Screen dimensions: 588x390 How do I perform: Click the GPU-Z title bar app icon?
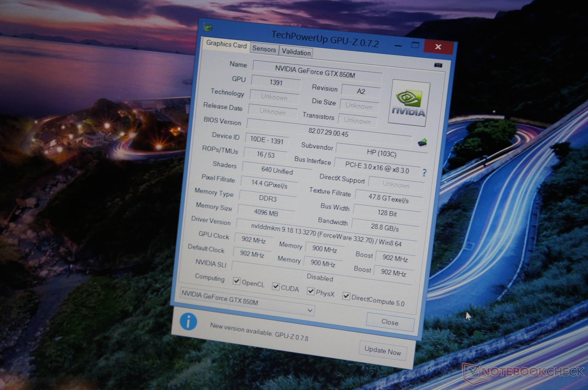208,28
